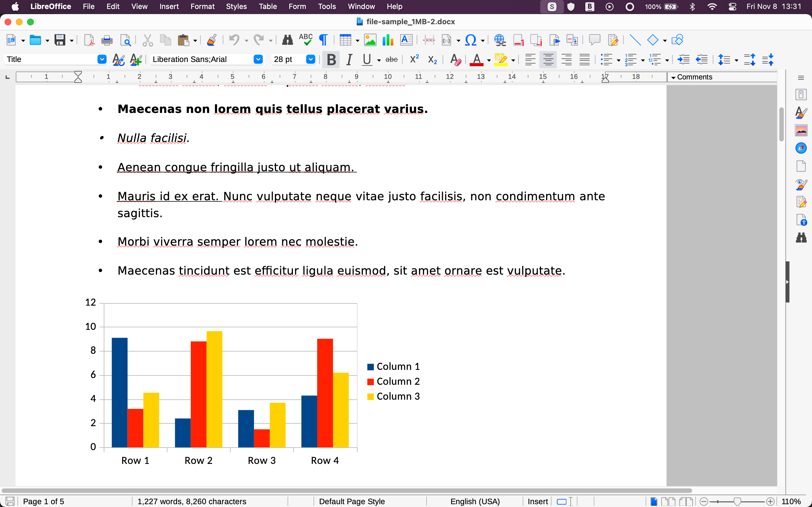Image resolution: width=812 pixels, height=507 pixels.
Task: Toggle italic formatting
Action: 349,59
